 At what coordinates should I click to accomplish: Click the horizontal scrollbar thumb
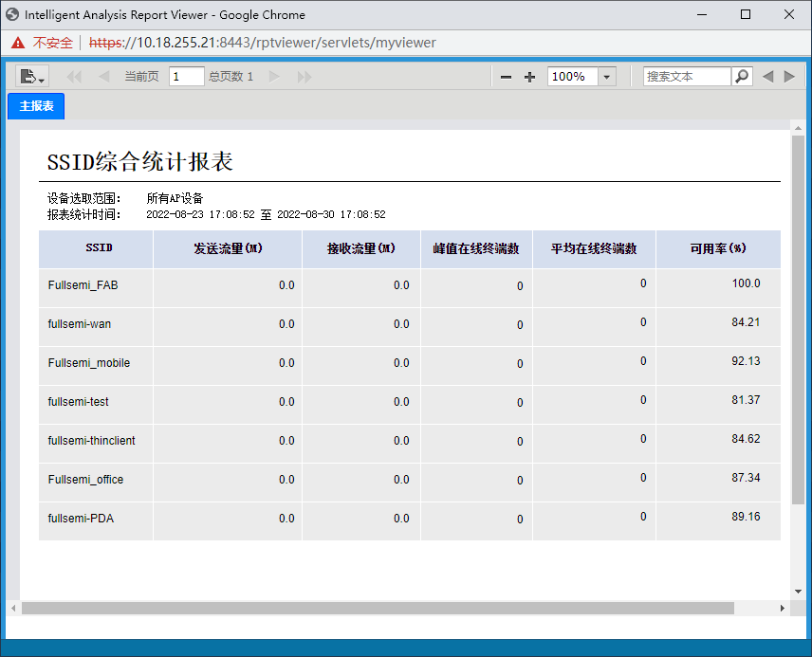click(378, 608)
